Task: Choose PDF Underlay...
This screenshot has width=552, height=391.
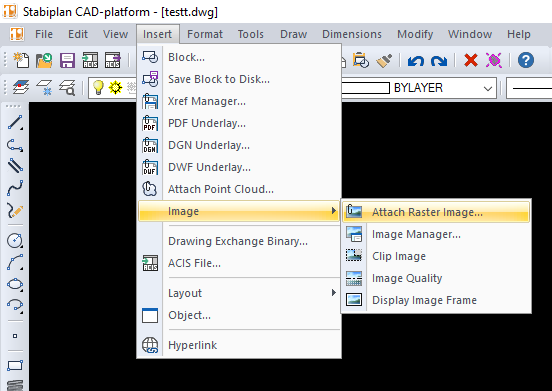Action: tap(238, 123)
